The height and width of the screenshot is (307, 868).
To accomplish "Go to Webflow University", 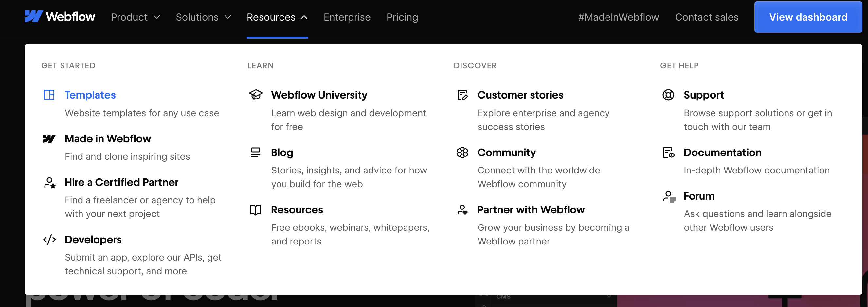I will (x=319, y=95).
